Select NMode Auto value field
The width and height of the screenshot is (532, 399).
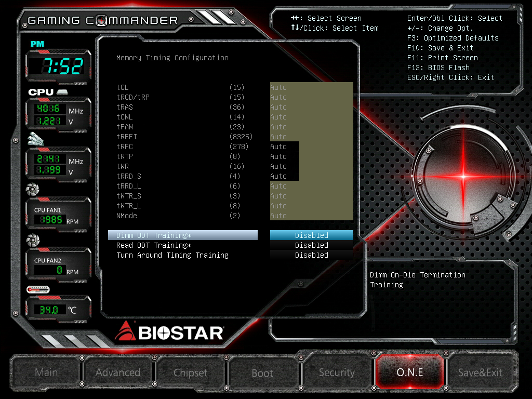(312, 216)
